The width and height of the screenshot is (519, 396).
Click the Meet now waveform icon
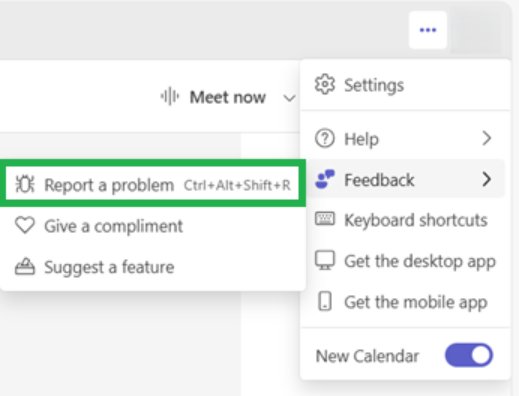coord(170,96)
